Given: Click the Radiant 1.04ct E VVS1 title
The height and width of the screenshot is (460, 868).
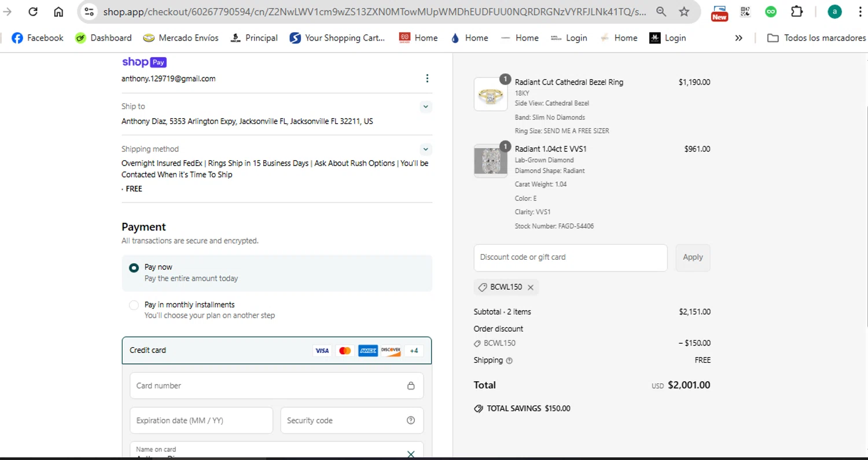Looking at the screenshot, I should [x=551, y=149].
